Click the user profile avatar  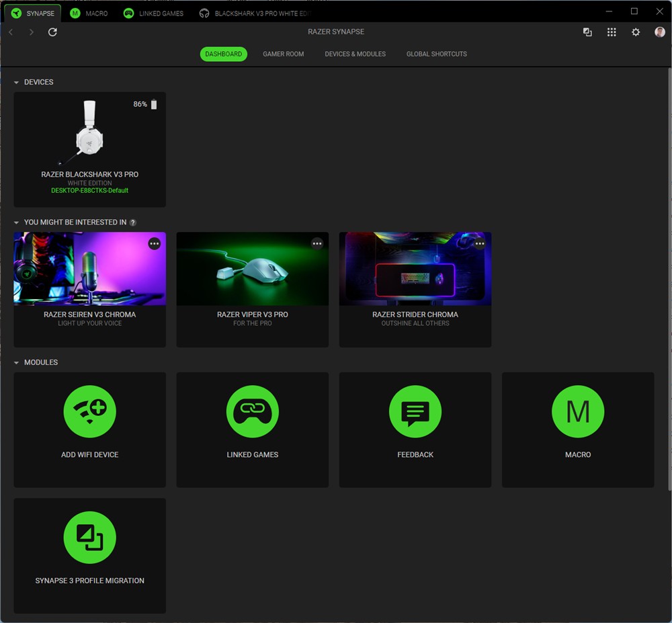point(660,32)
